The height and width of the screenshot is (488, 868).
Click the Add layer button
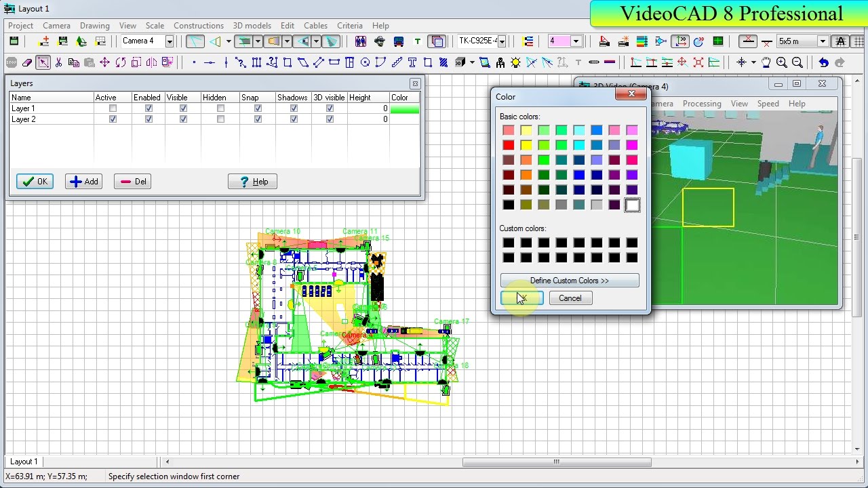(x=83, y=182)
